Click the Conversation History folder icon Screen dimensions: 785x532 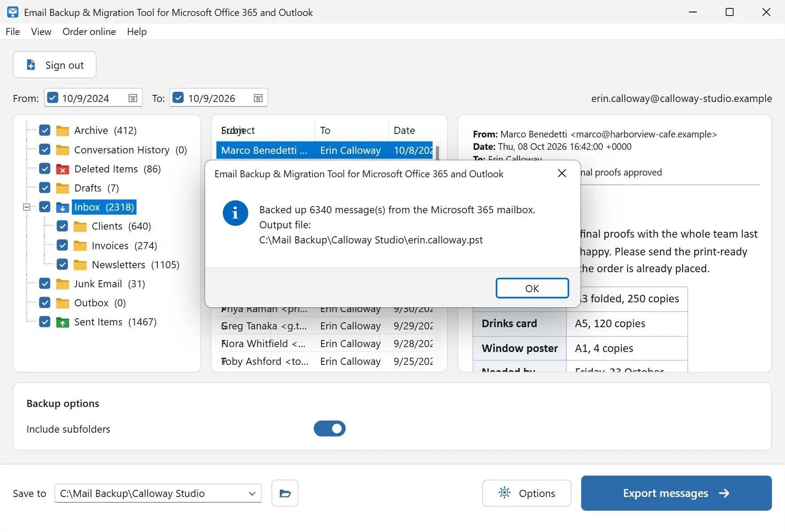63,150
